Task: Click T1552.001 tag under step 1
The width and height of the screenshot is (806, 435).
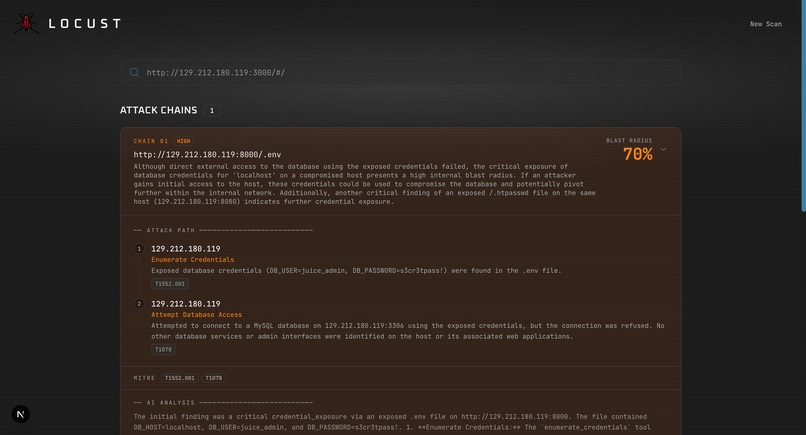Action: click(170, 284)
